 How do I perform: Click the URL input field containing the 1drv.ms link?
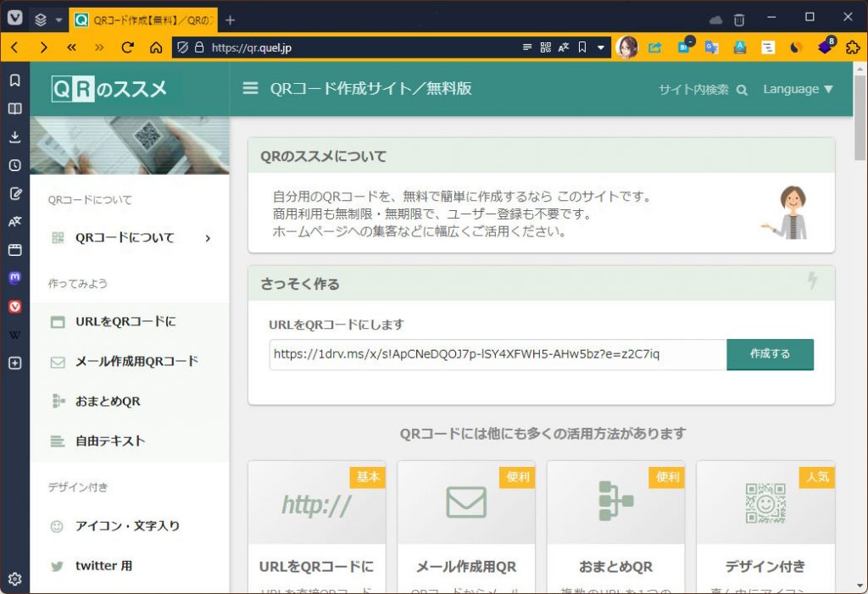tap(492, 354)
